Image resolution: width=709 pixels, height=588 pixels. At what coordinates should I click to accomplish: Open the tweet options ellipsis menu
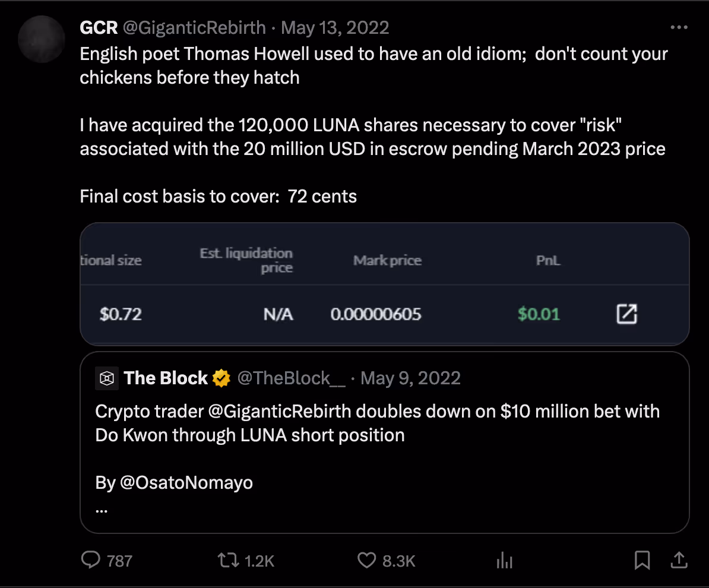tap(679, 27)
